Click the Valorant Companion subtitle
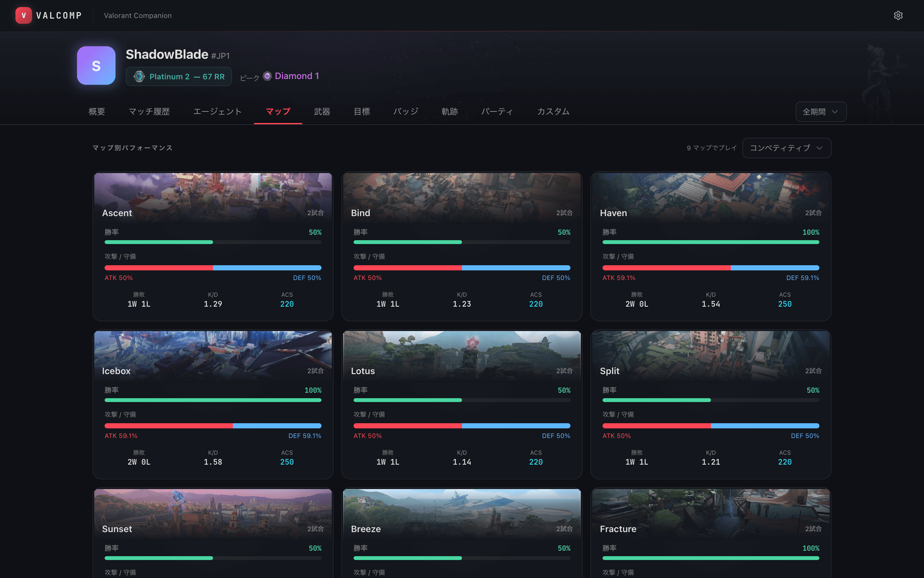This screenshot has width=924, height=578. pyautogui.click(x=138, y=15)
